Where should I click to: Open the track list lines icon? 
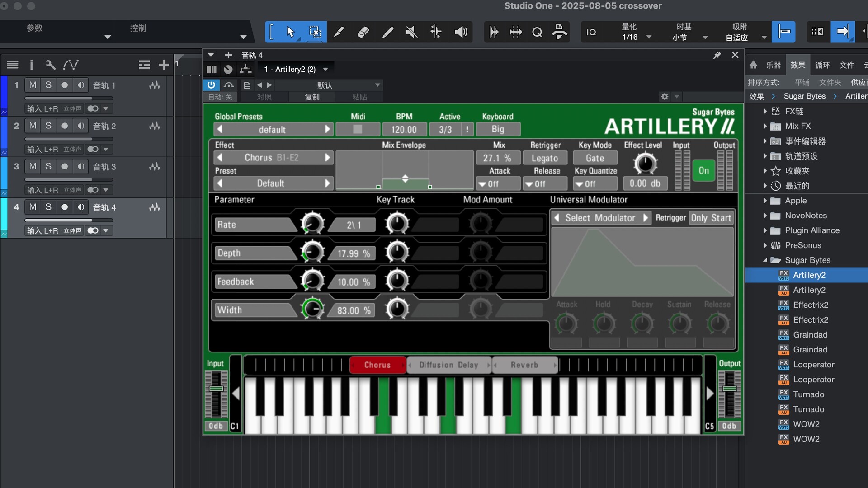pyautogui.click(x=13, y=65)
